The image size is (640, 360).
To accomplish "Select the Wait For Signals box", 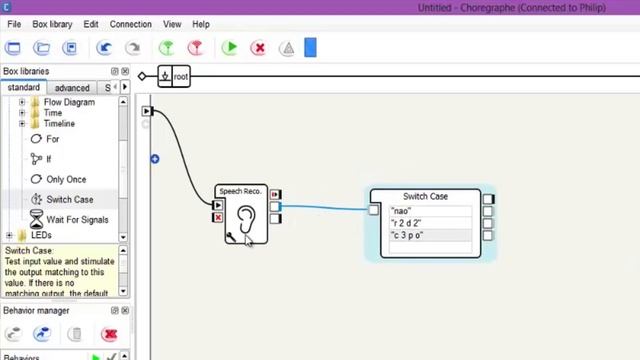I will coord(69,220).
